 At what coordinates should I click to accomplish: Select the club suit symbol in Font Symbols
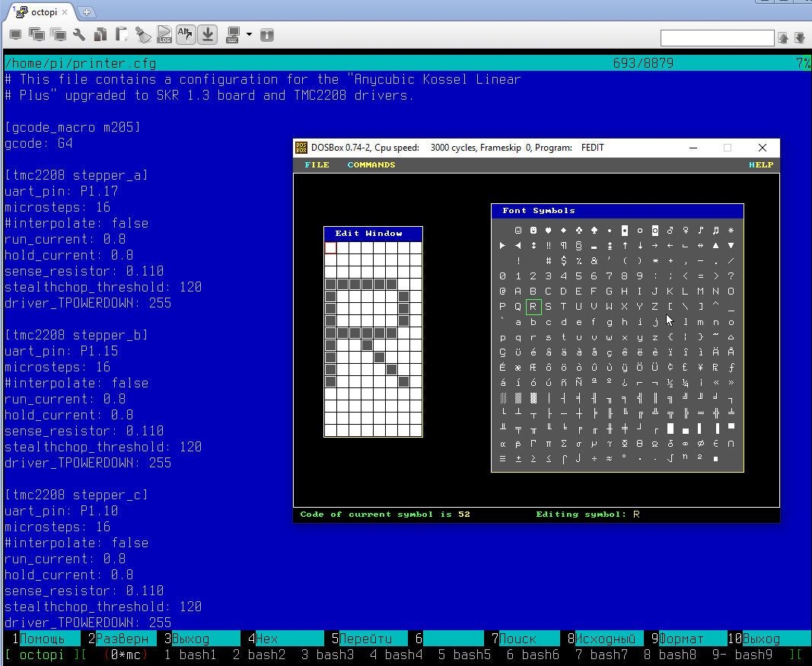click(x=578, y=230)
